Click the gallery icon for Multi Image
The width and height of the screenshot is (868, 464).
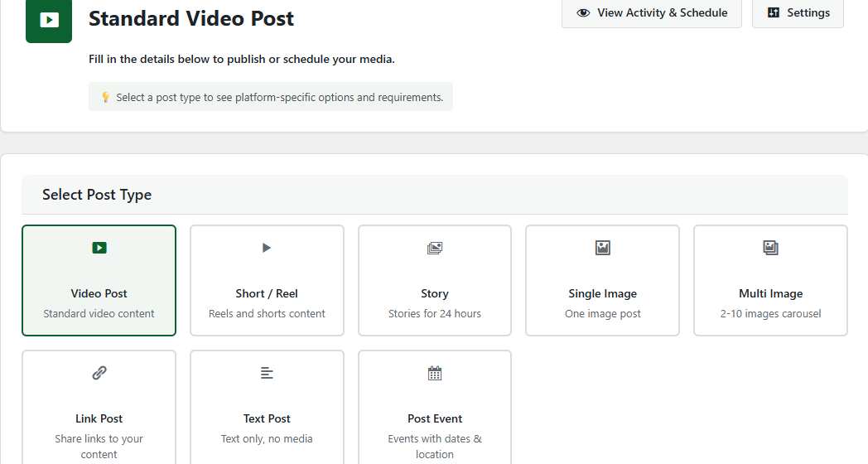pyautogui.click(x=770, y=248)
